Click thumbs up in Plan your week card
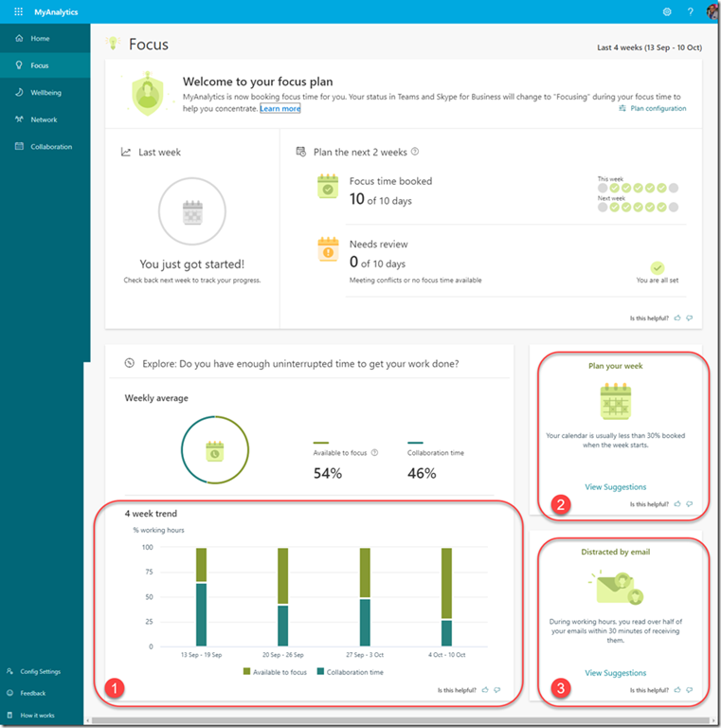Viewport: 721px width, 728px height. click(677, 504)
